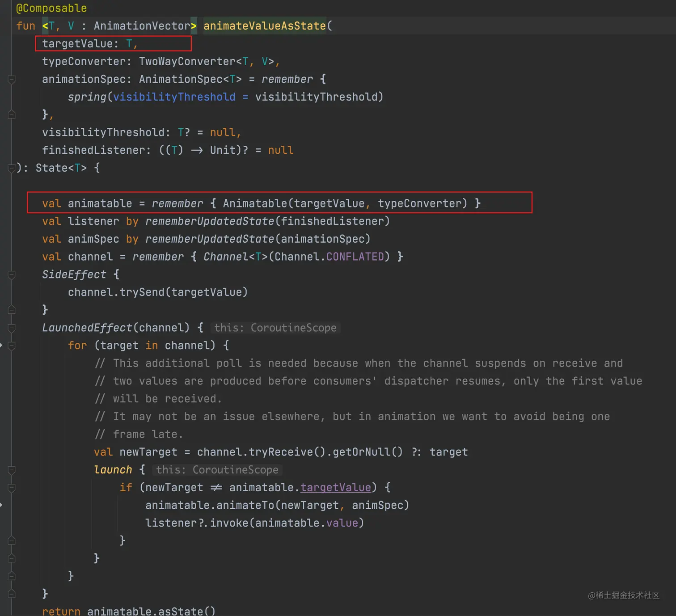Click blue 'visibilityThreshold' named argument in spring call
676x616 pixels.
174,97
